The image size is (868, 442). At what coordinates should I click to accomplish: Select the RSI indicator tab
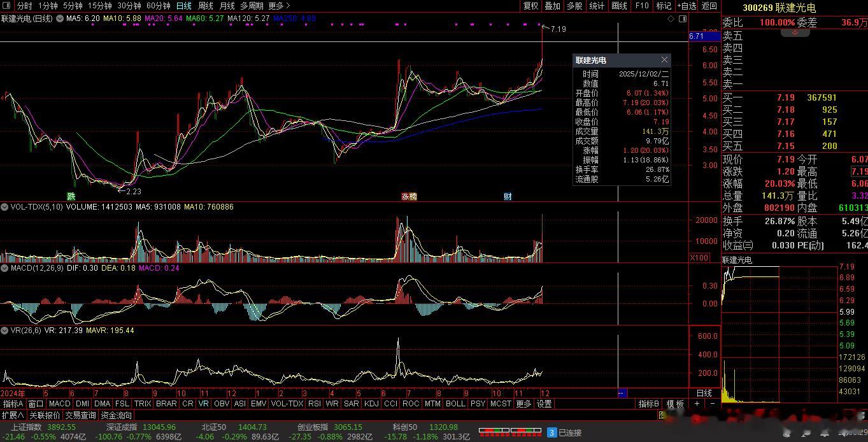pyautogui.click(x=315, y=404)
